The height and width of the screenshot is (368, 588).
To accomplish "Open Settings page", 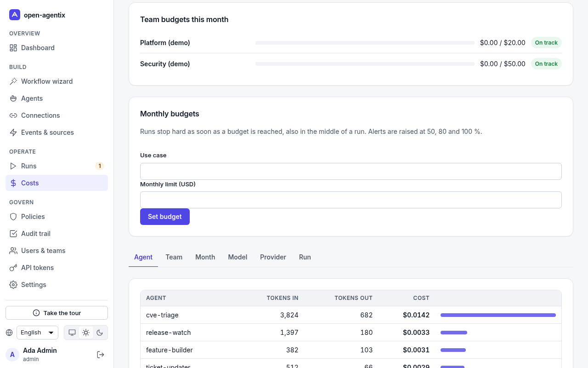I will (x=57, y=285).
